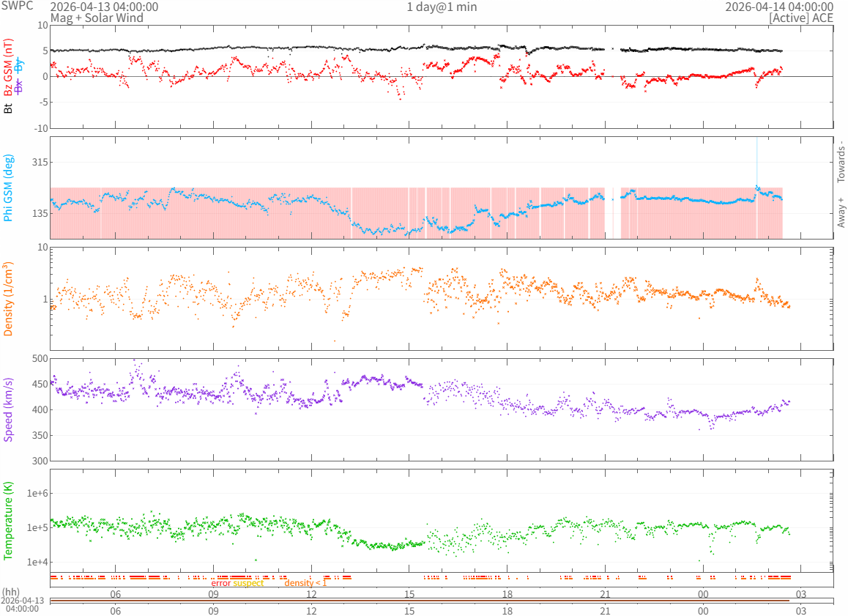Click the Phi GSM (deg) axis label
The height and width of the screenshot is (616, 848).
pyautogui.click(x=8, y=188)
